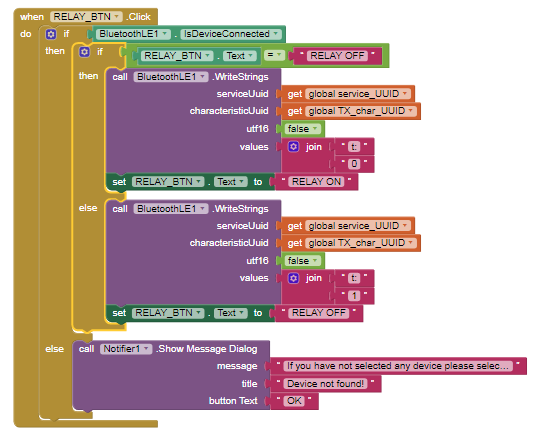Viewport: 533px width, 432px height.
Task: Click the outer if block's mutator gear
Action: point(51,34)
